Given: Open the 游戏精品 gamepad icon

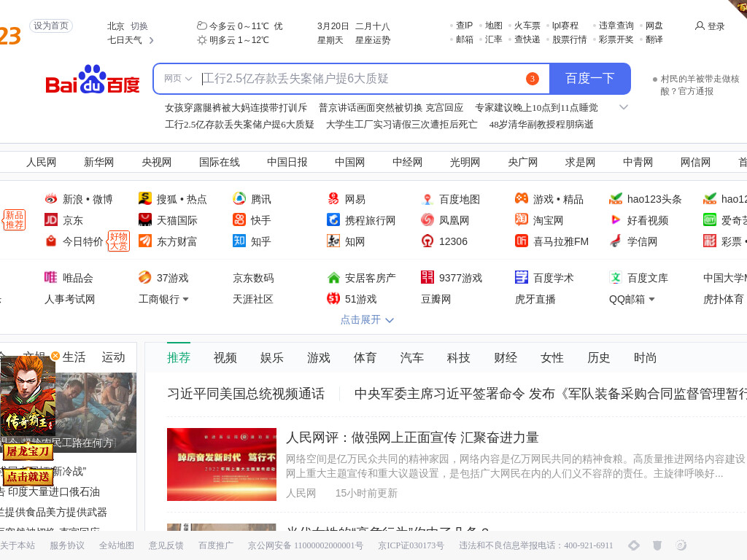Looking at the screenshot, I should [522, 198].
